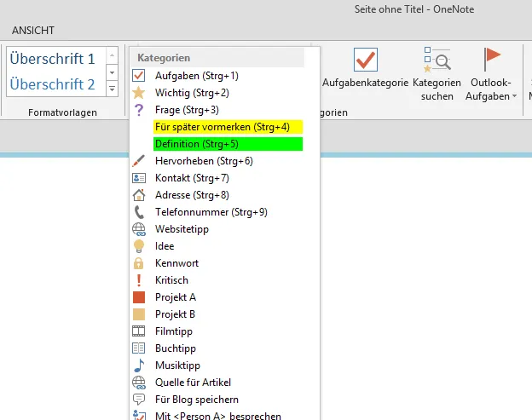Click the light bulb icon for Idee

(x=138, y=246)
